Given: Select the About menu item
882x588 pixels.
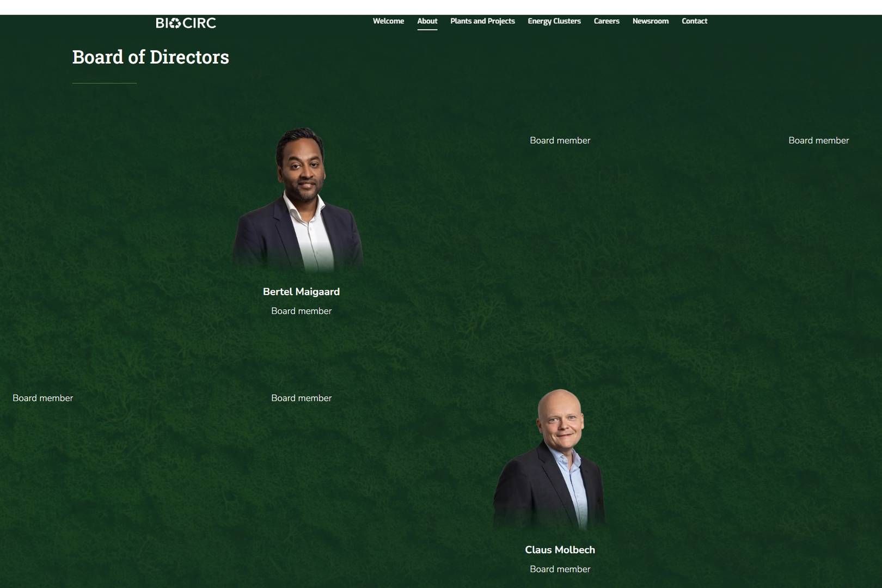Looking at the screenshot, I should [427, 21].
